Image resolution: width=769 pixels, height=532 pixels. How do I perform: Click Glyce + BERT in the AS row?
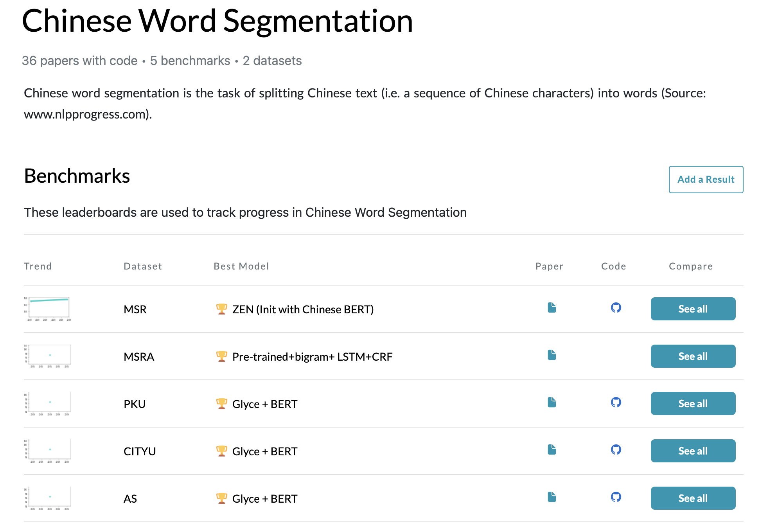tap(265, 499)
